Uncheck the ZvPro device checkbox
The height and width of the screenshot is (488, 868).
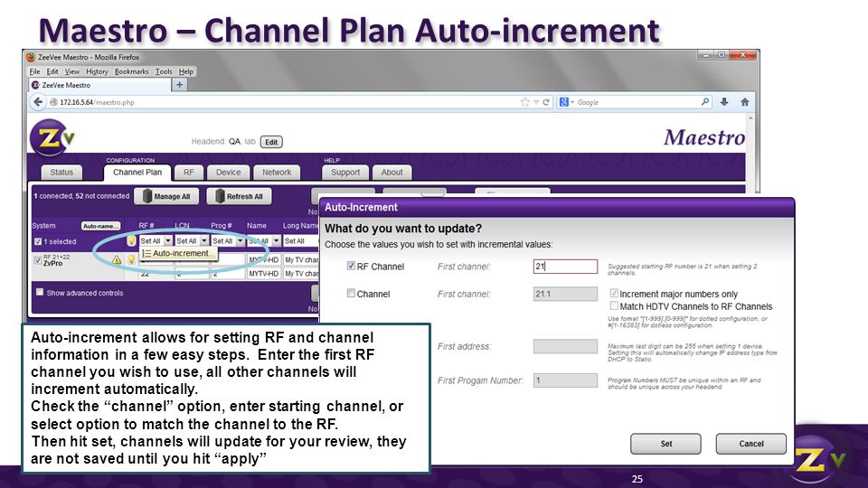[38, 259]
